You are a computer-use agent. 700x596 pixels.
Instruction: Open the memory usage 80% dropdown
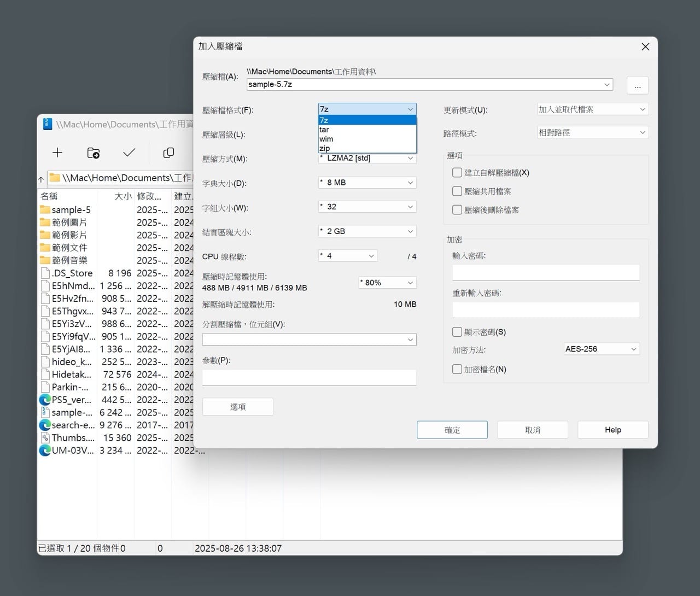[387, 283]
